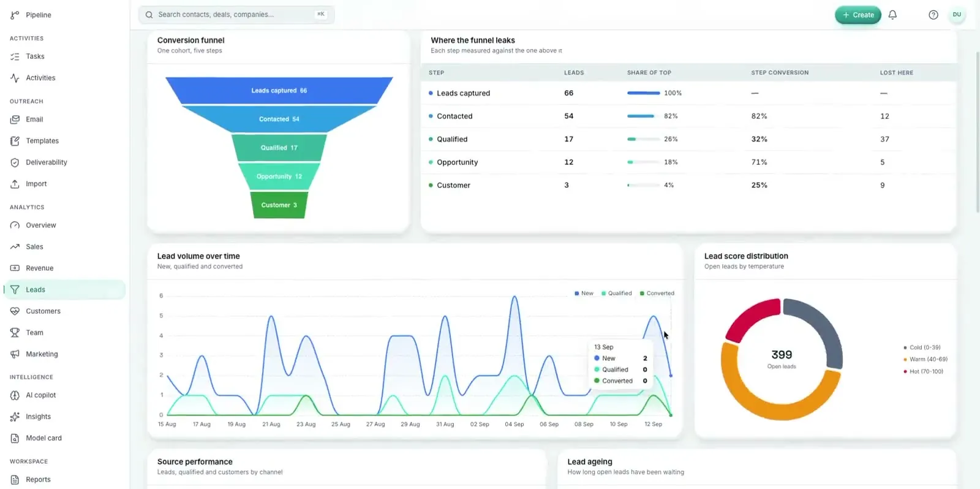Click the Sales trend arrow icon
Viewport: 980px width, 489px height.
pos(15,247)
